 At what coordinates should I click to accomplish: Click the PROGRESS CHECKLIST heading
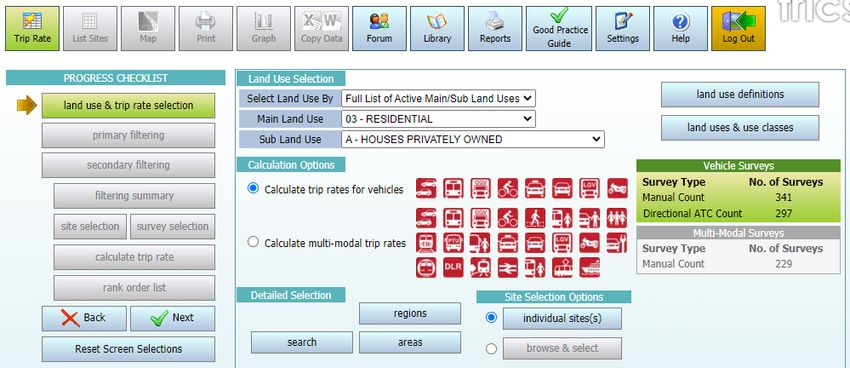tap(115, 78)
